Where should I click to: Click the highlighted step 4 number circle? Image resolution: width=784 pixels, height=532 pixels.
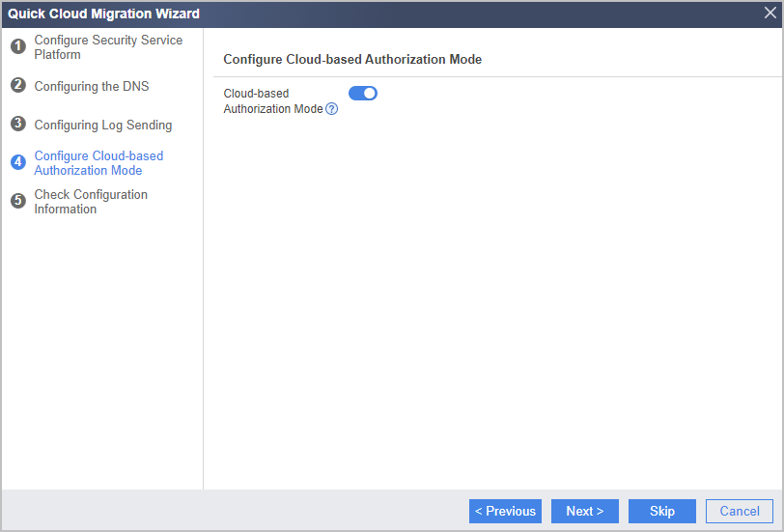(18, 162)
